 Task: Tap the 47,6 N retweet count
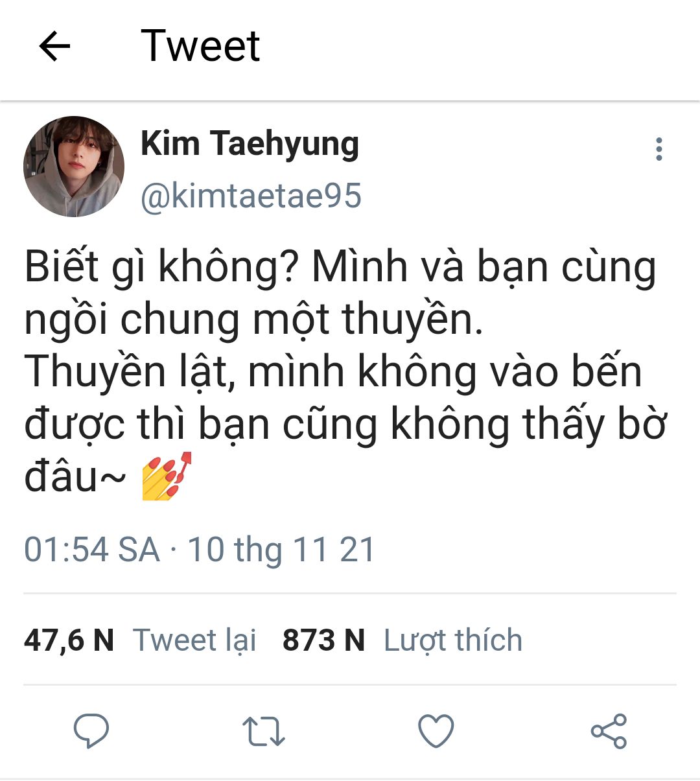69,640
